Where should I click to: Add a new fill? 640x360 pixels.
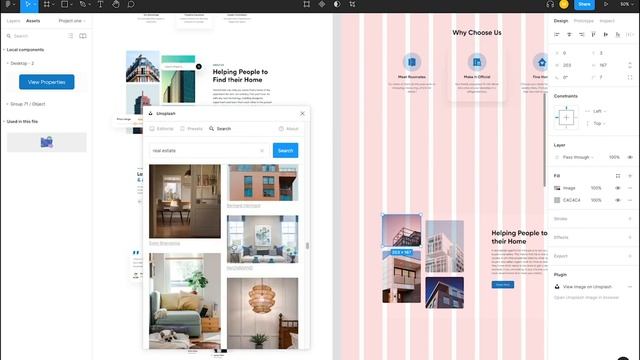click(630, 176)
